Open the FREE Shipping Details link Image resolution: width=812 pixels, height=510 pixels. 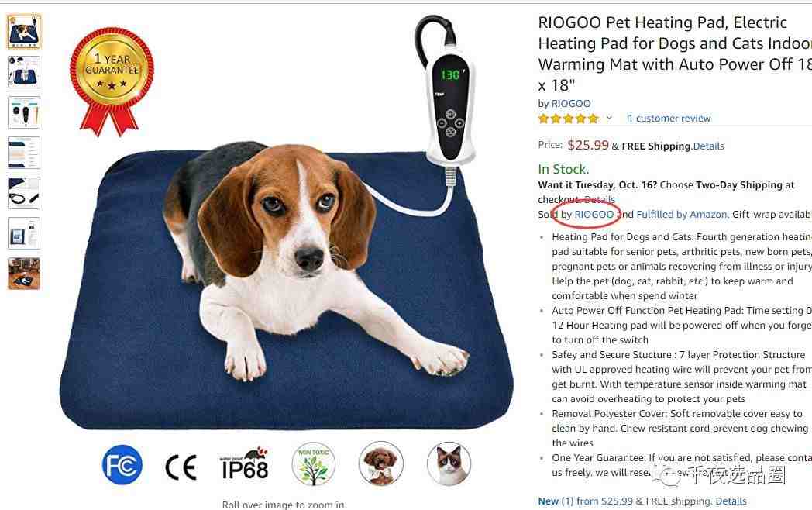[x=708, y=146]
